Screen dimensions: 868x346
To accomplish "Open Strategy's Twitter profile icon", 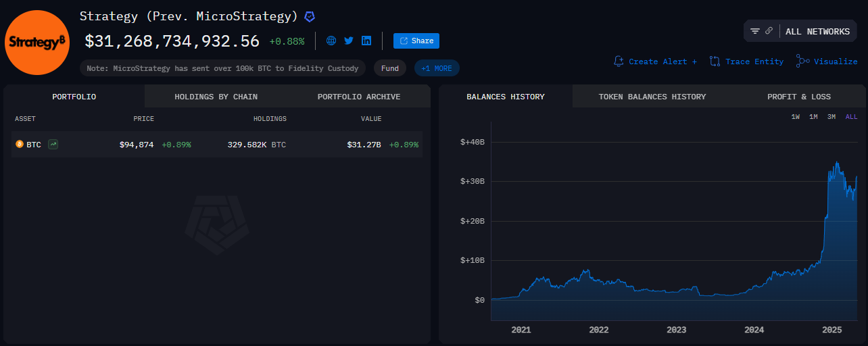I will [x=349, y=41].
